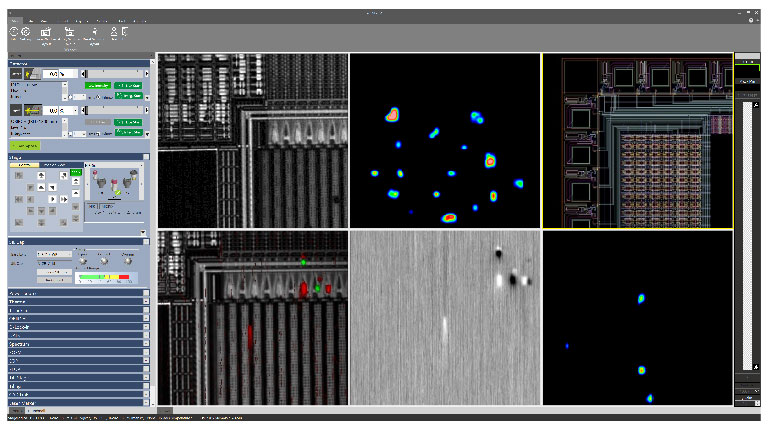Expand the Spectrum panel section
Image resolution: width=768 pixels, height=428 pixels.
[x=146, y=343]
